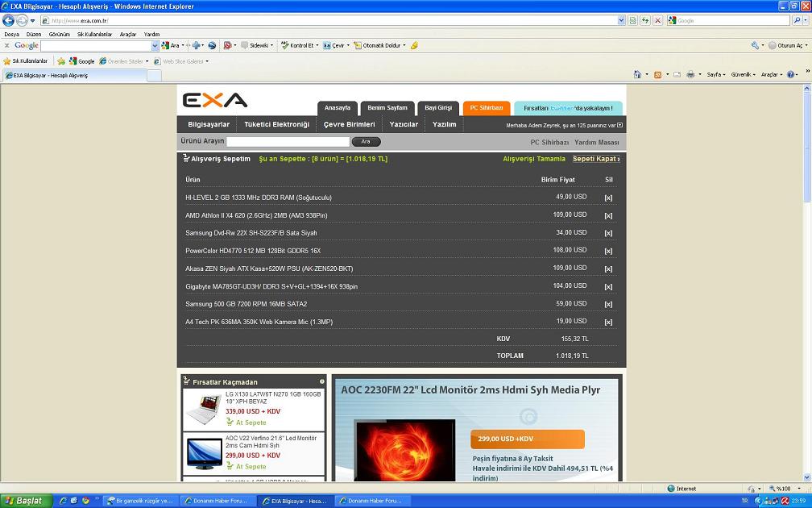Click the Print icon in command bar

[x=690, y=75]
